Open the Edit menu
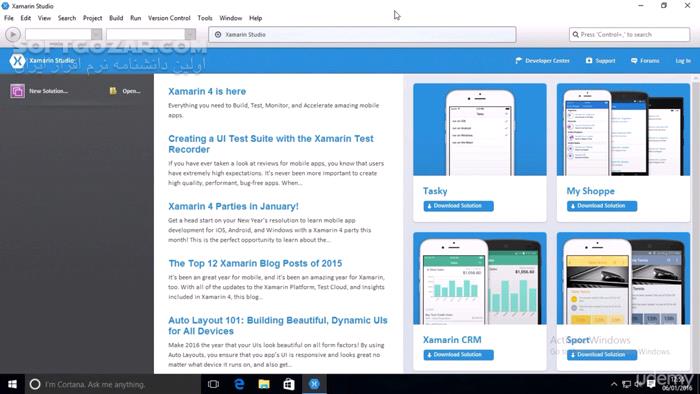 25,18
